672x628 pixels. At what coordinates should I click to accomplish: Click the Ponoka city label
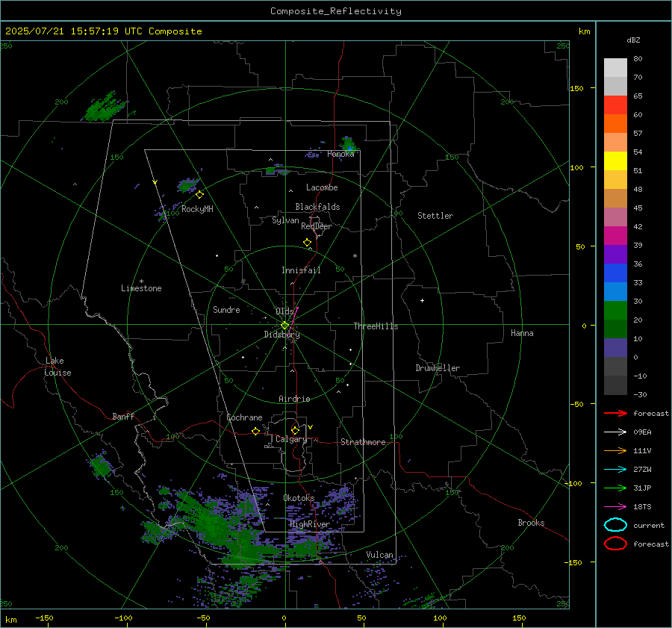click(x=340, y=154)
